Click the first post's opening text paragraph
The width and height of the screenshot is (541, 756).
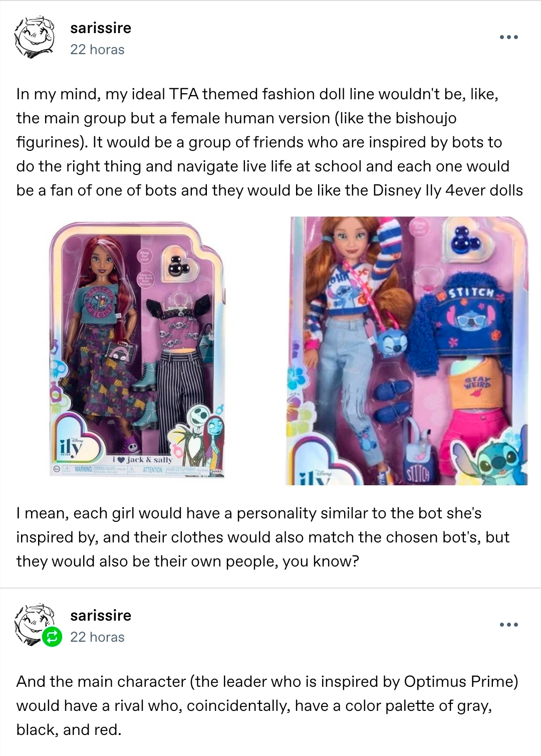point(269,142)
